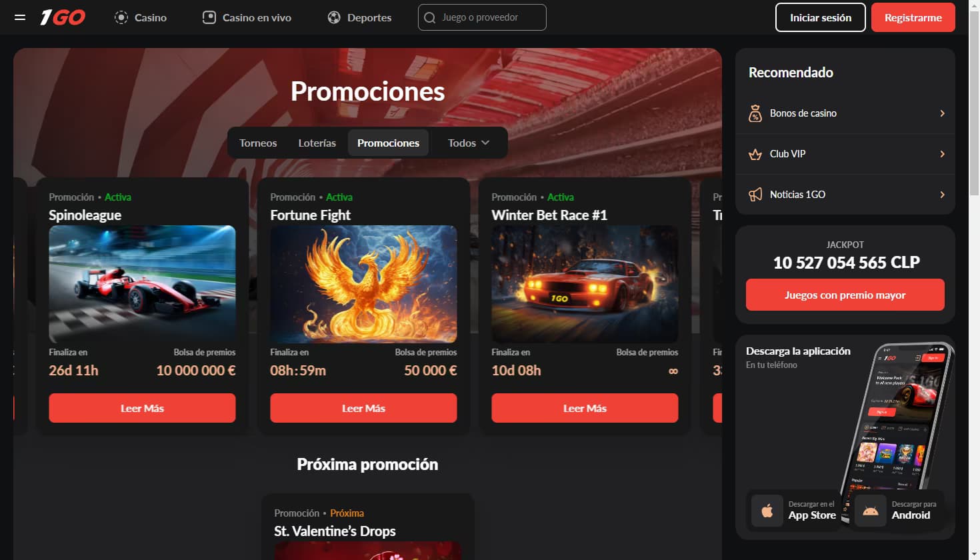The height and width of the screenshot is (560, 980).
Task: Click the Casino en vivo icon
Action: (209, 17)
